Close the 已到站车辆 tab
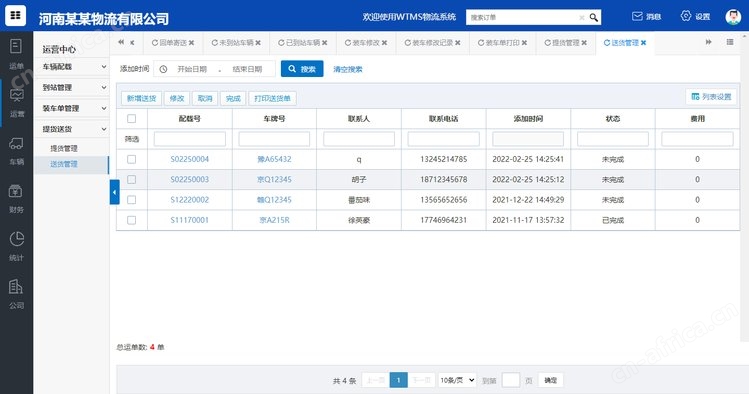The image size is (749, 394). [x=324, y=43]
